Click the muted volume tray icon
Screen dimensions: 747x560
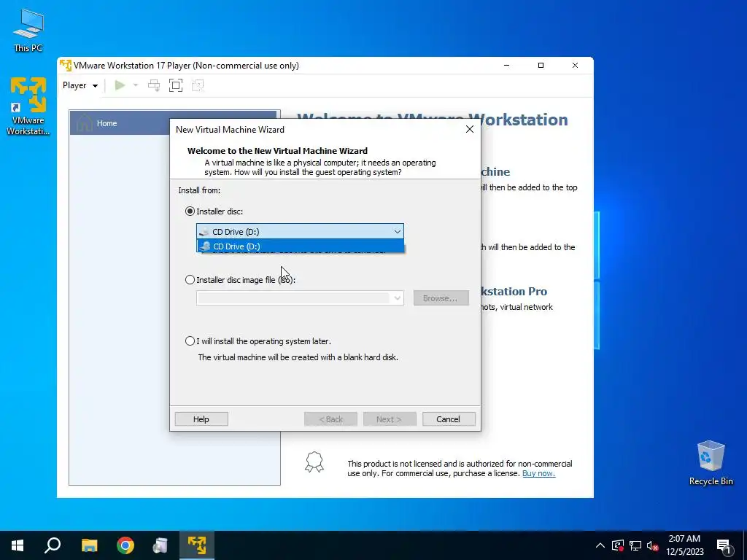(653, 545)
